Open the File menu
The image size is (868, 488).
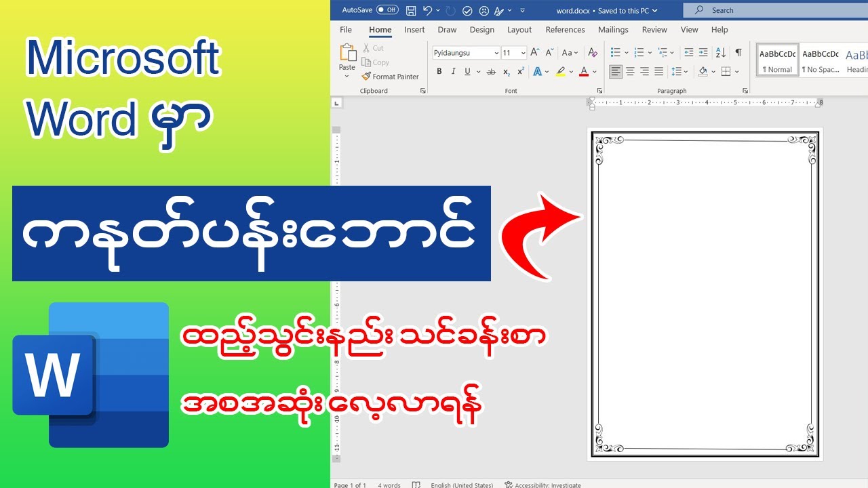[x=346, y=30]
